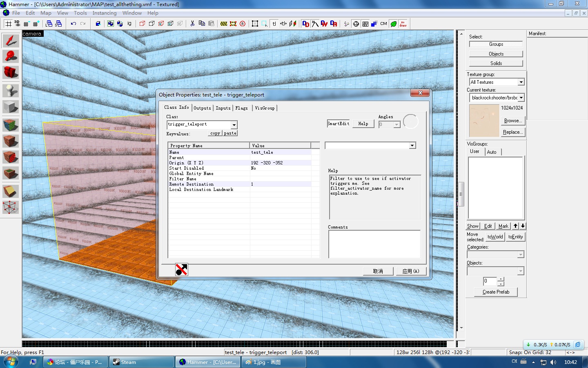
Task: Click Undo arrow in toolbar
Action: [73, 24]
